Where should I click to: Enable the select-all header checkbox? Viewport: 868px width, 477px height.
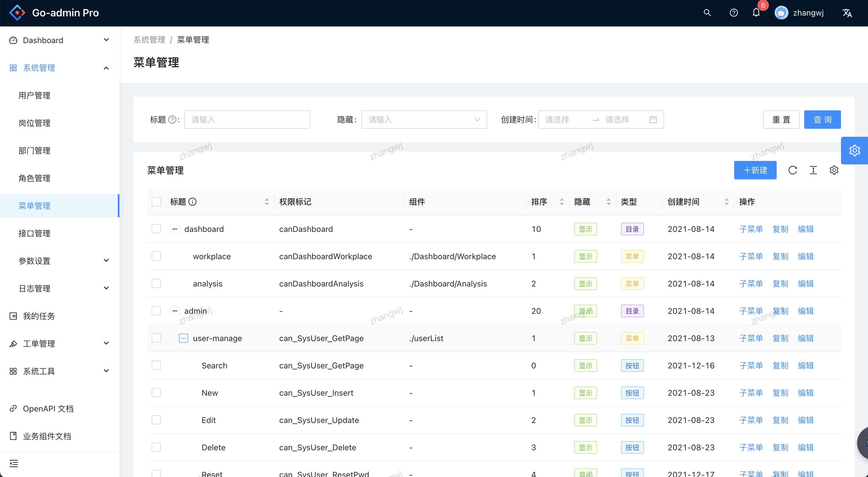click(x=156, y=202)
